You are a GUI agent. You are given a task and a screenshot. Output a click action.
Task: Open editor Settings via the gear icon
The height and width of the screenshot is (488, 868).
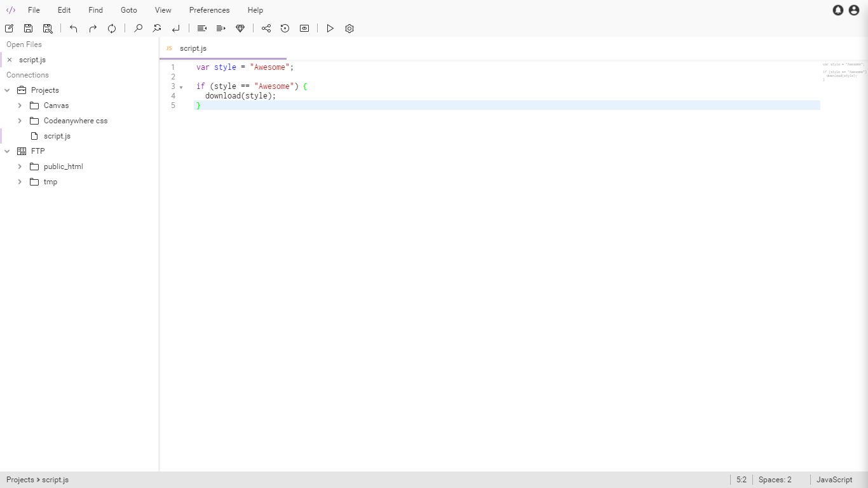coord(349,28)
